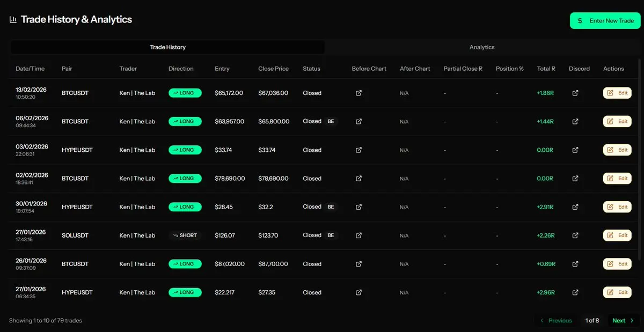The height and width of the screenshot is (332, 644).
Task: Click the Trade History & Analytics heading
Action: 76,19
